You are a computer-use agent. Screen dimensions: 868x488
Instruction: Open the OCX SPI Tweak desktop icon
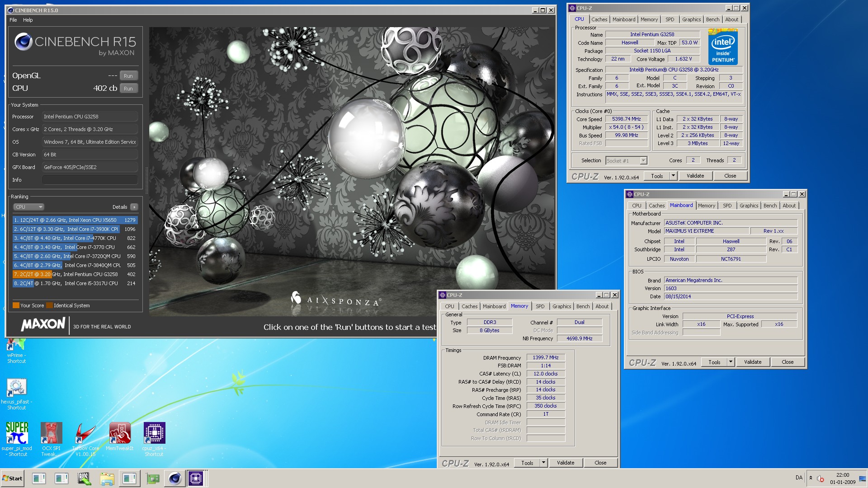(x=51, y=439)
